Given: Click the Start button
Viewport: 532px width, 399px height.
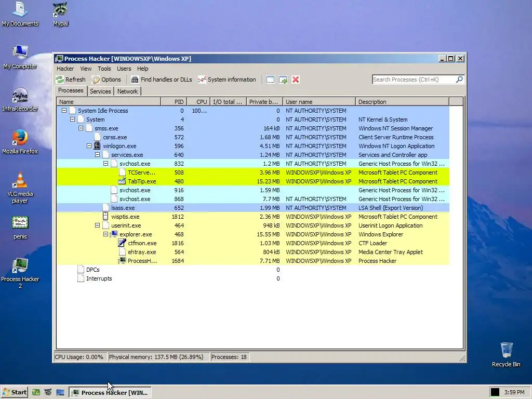Looking at the screenshot, I should tap(14, 392).
